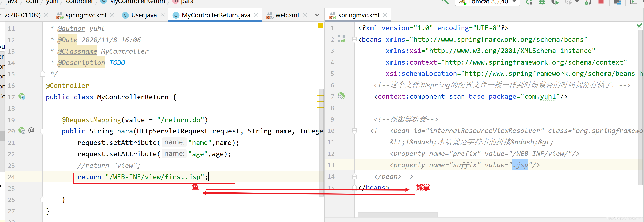
Task: Click the yellow warning stripe beside line 17
Action: pyautogui.click(x=320, y=96)
